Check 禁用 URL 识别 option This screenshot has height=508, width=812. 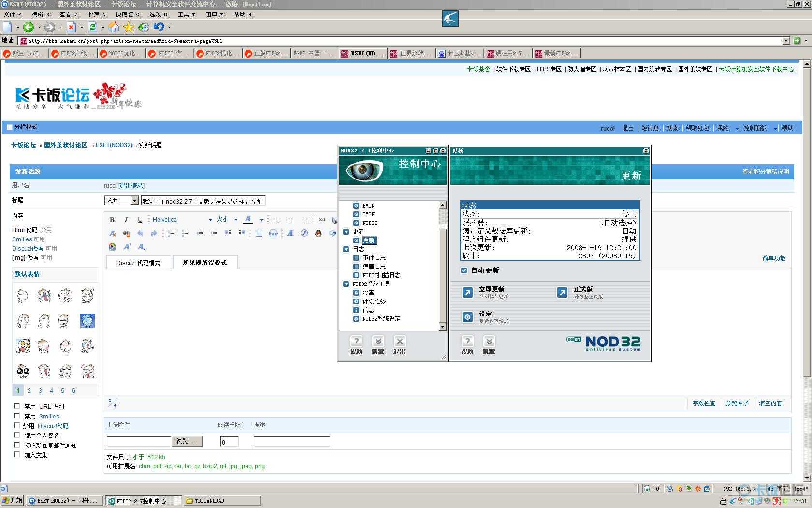click(17, 406)
